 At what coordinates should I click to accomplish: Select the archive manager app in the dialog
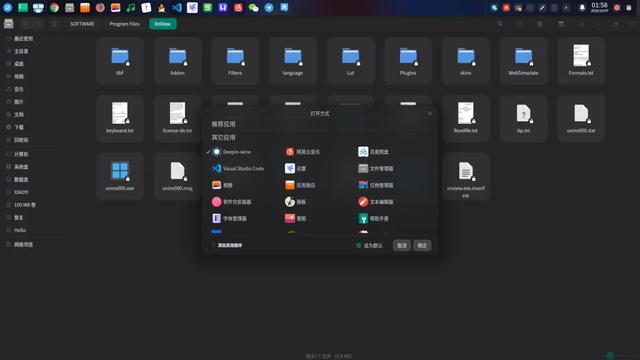[376, 185]
